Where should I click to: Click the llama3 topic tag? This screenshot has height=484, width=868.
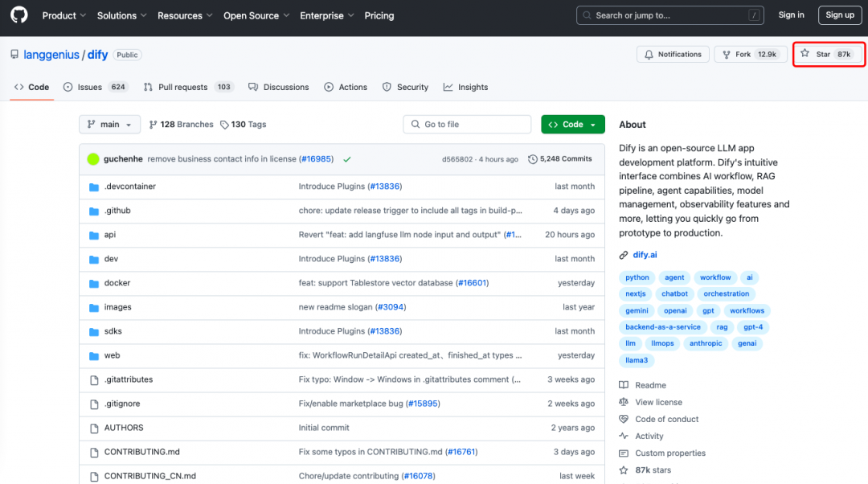point(636,360)
